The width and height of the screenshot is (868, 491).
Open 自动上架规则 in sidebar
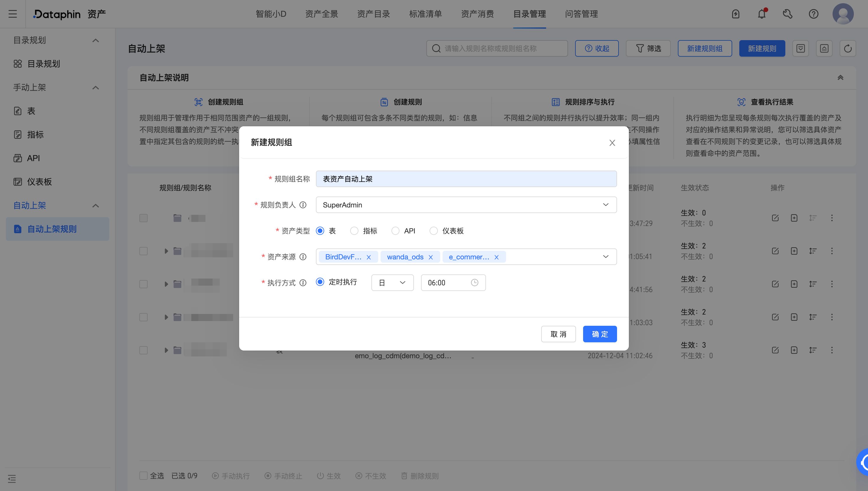pyautogui.click(x=52, y=229)
